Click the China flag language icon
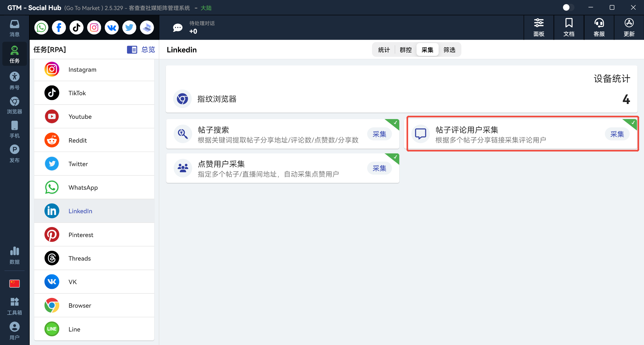The image size is (644, 345). coord(15,284)
